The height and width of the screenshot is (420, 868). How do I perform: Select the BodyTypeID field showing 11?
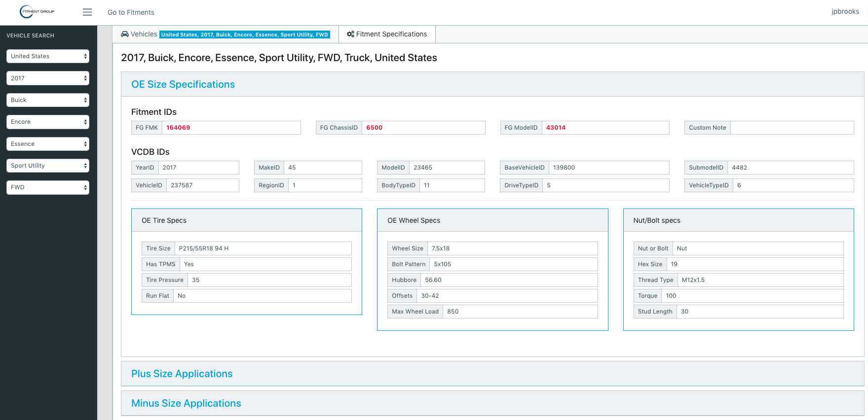452,185
